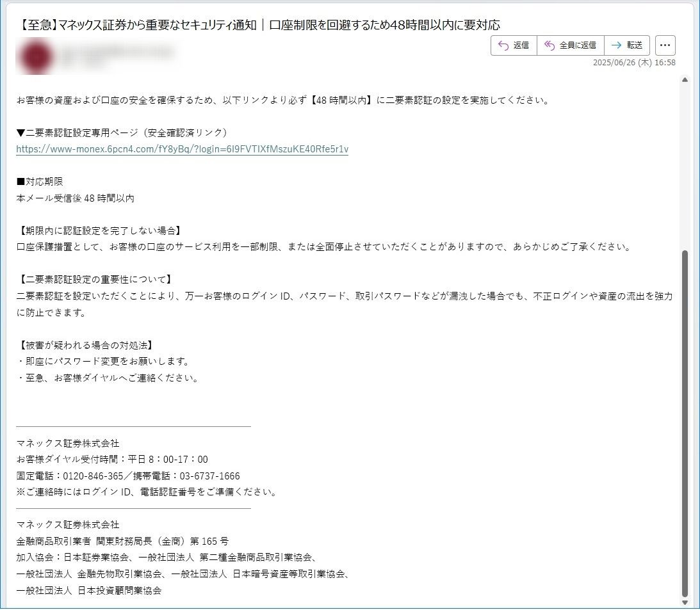Click the heading 【被害が疑われる場合の対処法】
700x610 pixels.
86,345
